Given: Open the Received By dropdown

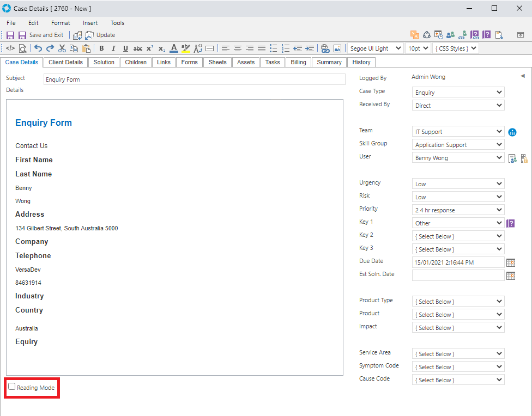Looking at the screenshot, I should (x=458, y=106).
